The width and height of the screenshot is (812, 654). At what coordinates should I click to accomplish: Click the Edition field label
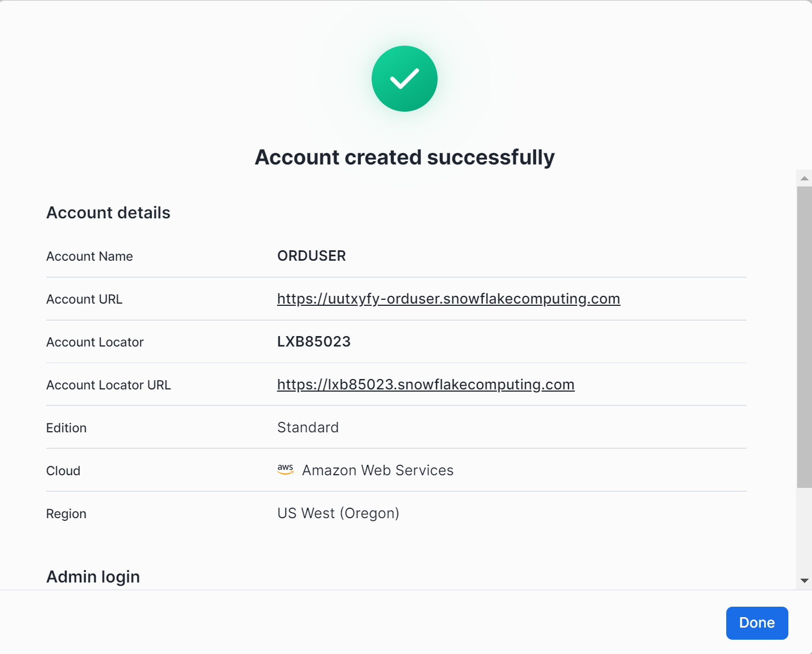tap(67, 428)
